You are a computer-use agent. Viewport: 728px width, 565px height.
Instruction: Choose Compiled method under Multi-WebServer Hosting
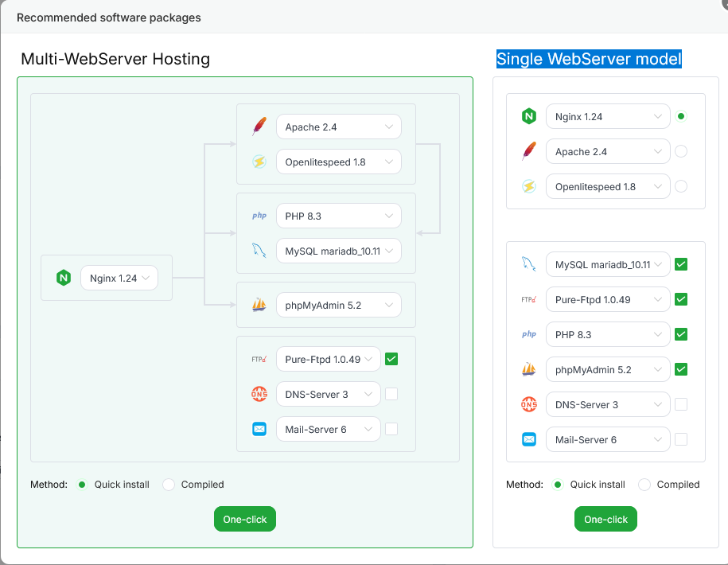[x=169, y=485]
